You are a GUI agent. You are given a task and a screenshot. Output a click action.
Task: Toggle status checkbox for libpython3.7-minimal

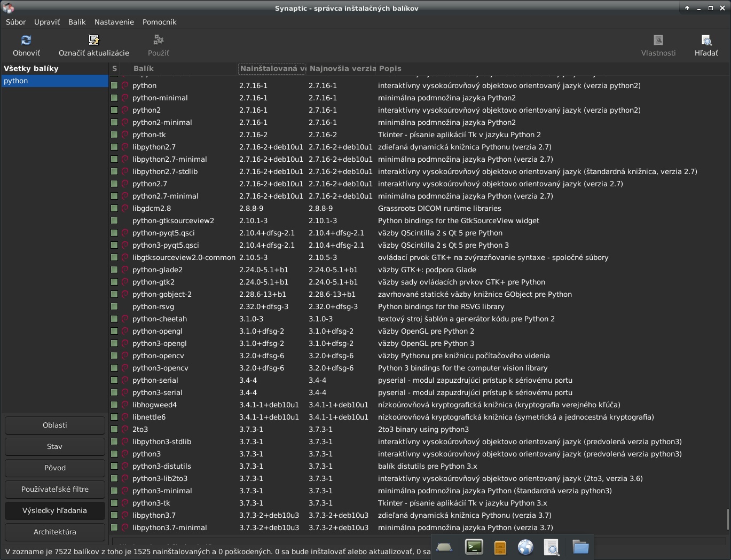(x=114, y=527)
